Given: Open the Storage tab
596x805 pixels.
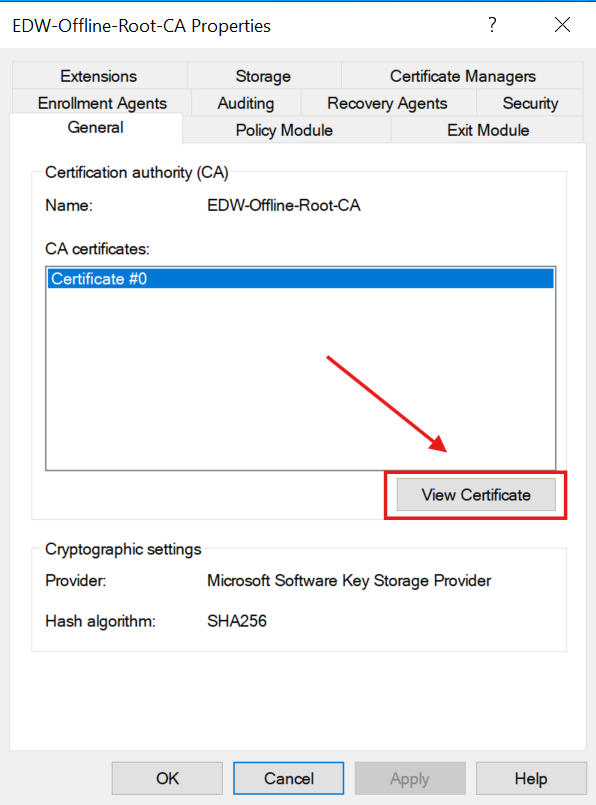Looking at the screenshot, I should click(x=262, y=75).
